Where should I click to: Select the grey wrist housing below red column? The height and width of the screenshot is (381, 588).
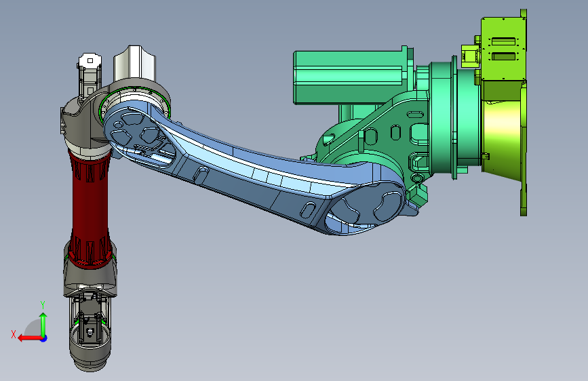click(90, 276)
